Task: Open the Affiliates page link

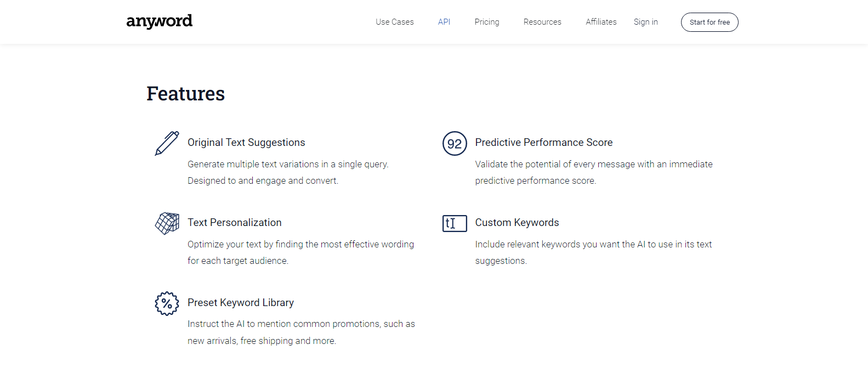Action: click(601, 22)
